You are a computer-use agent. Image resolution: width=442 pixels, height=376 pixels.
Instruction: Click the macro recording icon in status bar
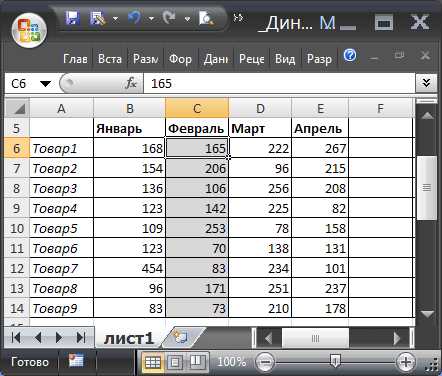click(x=76, y=361)
